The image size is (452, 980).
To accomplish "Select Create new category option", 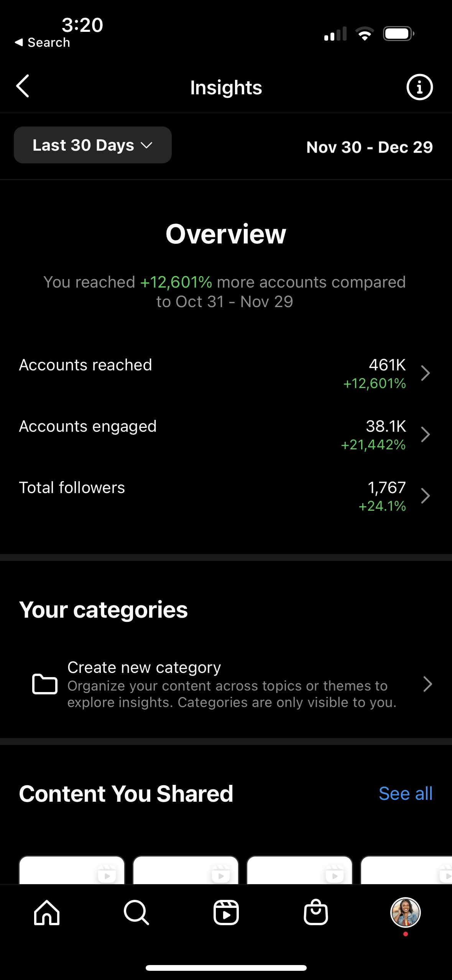I will (144, 668).
